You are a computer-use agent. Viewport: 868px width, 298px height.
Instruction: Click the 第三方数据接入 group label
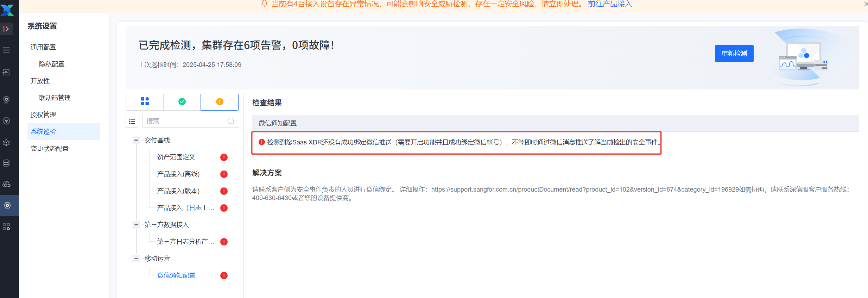point(167,225)
